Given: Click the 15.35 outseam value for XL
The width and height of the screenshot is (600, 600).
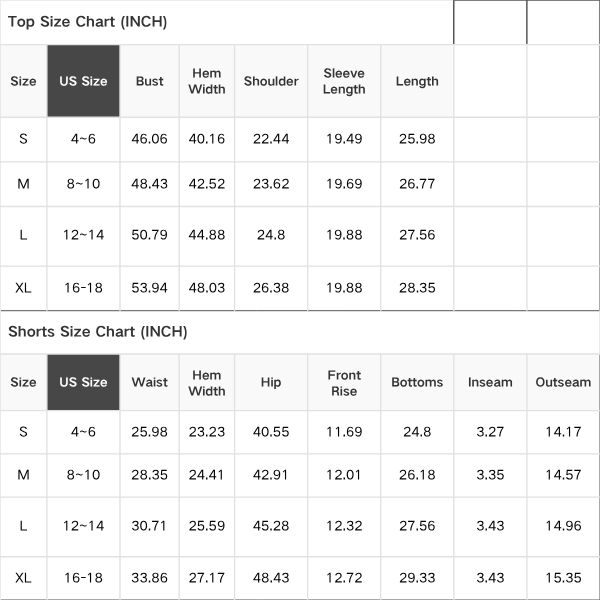Looking at the screenshot, I should coord(563,578).
